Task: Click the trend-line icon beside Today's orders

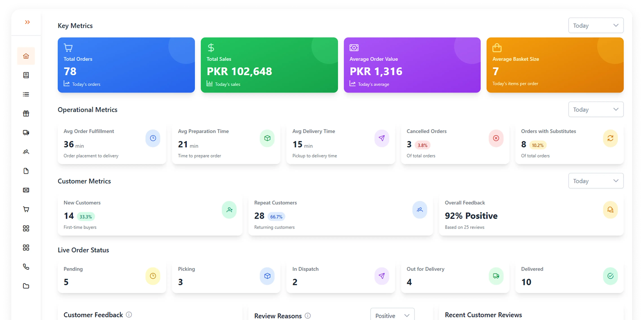Action: click(x=67, y=83)
